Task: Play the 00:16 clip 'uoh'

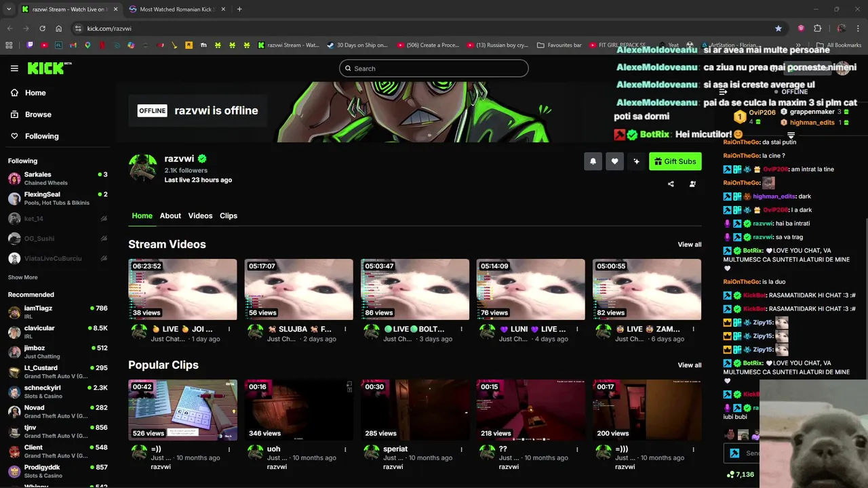Action: tap(299, 410)
